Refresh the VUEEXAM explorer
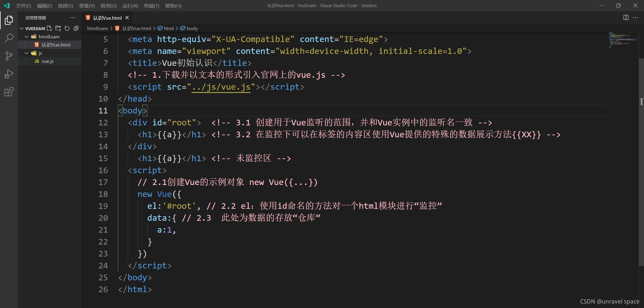Viewport: 644px width, 308px height. pyautogui.click(x=67, y=28)
